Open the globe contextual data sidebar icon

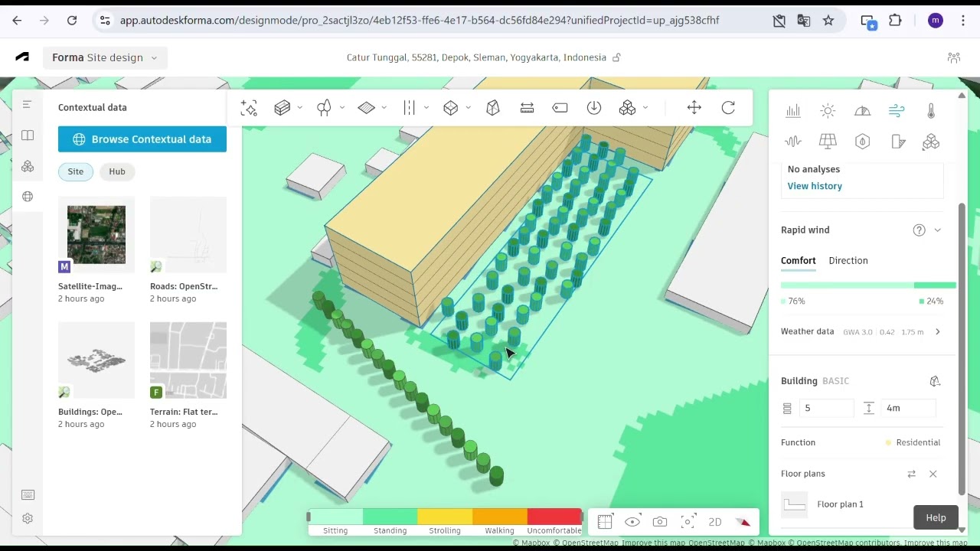pyautogui.click(x=28, y=197)
